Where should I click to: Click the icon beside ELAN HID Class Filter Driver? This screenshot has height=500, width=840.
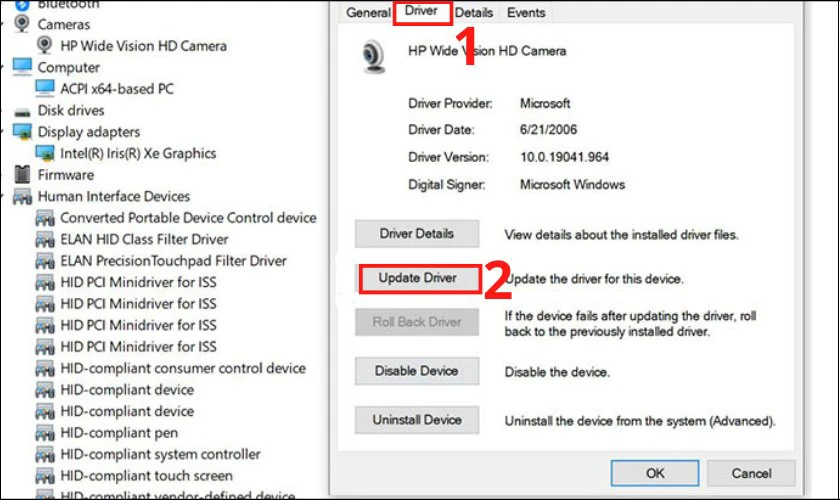[45, 240]
